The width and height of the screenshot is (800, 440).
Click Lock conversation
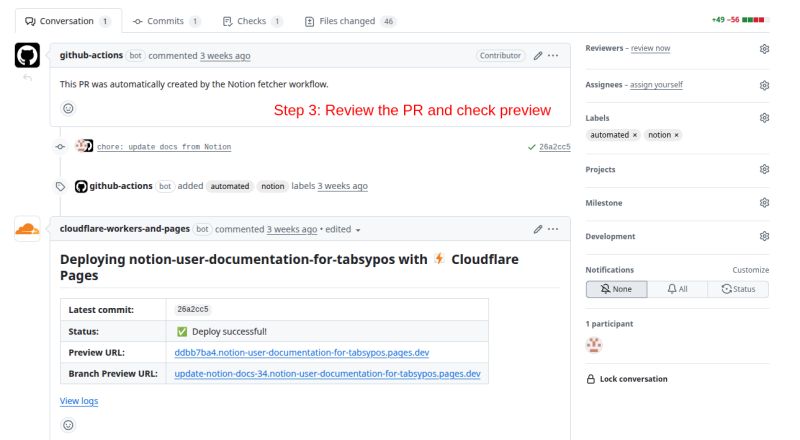click(x=627, y=379)
